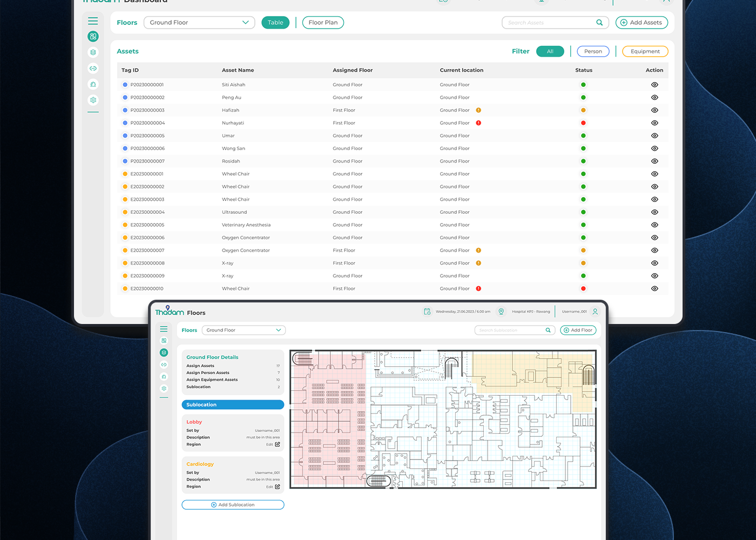Click the user profile icon beside Username_001

coord(595,312)
